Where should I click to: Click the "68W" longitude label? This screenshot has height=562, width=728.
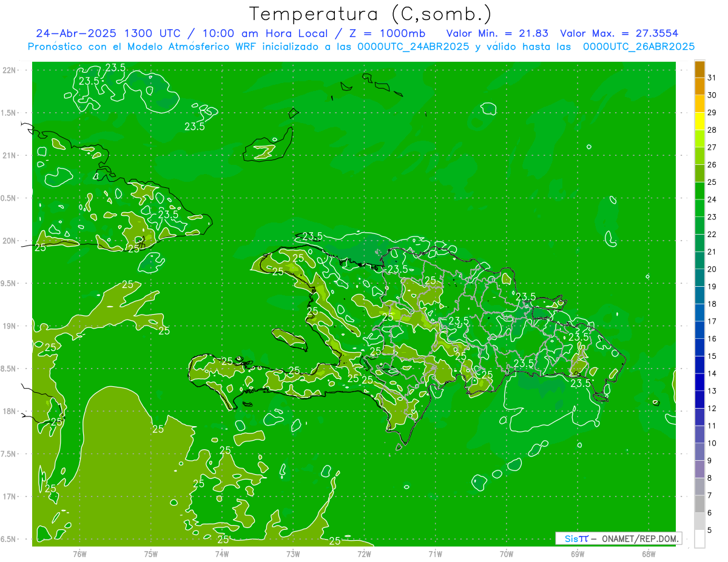[x=648, y=554]
